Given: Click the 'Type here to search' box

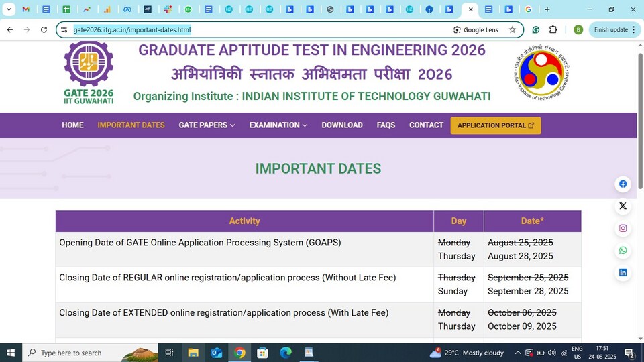Looking at the screenshot, I should (91, 353).
